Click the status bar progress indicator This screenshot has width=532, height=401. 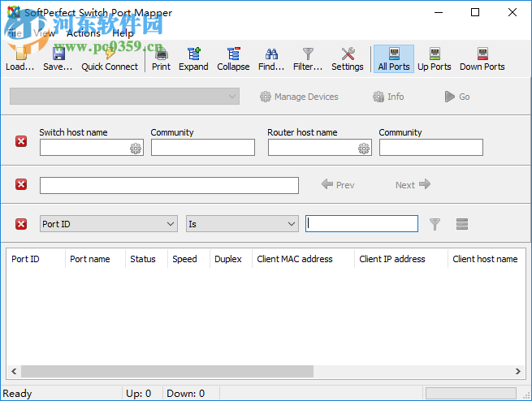click(x=471, y=393)
